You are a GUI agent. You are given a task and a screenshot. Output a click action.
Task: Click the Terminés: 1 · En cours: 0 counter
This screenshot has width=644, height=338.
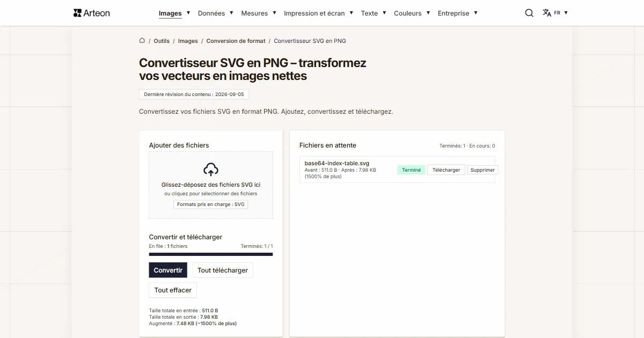pyautogui.click(x=467, y=146)
